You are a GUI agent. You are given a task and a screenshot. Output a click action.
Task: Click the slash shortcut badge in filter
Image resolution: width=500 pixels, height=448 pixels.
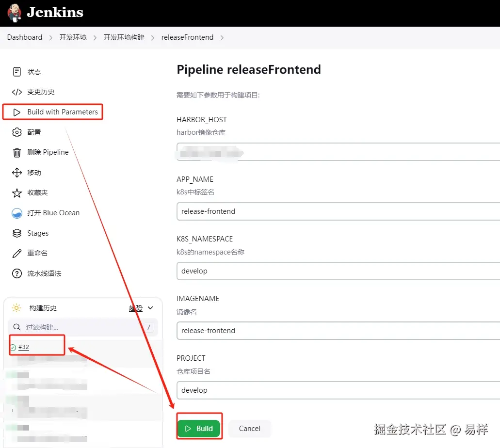click(x=148, y=327)
